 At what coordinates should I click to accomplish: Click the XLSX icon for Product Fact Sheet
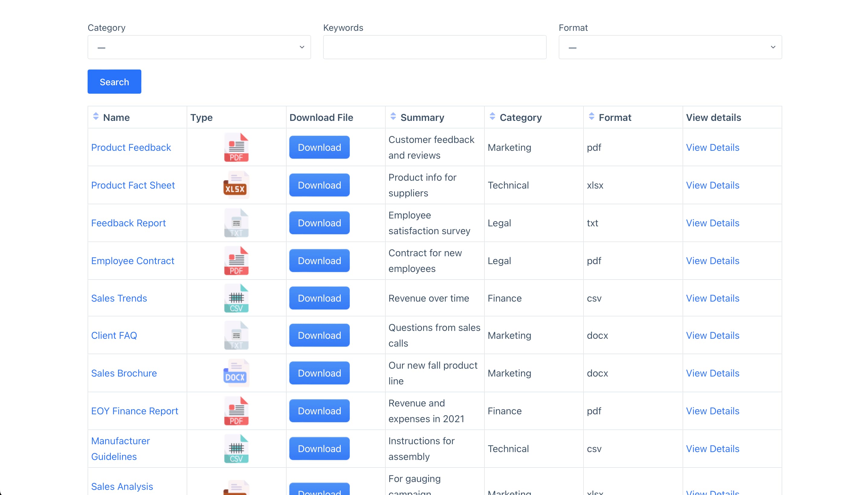[x=236, y=185]
